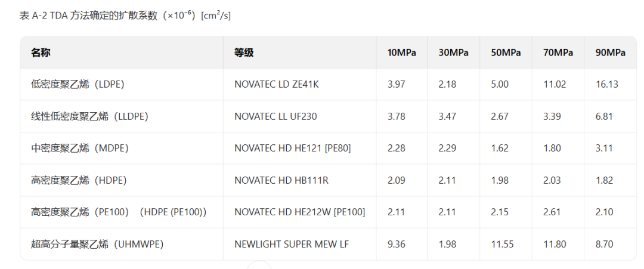Click the round button below the table
The height and width of the screenshot is (269, 644).
(259, 266)
